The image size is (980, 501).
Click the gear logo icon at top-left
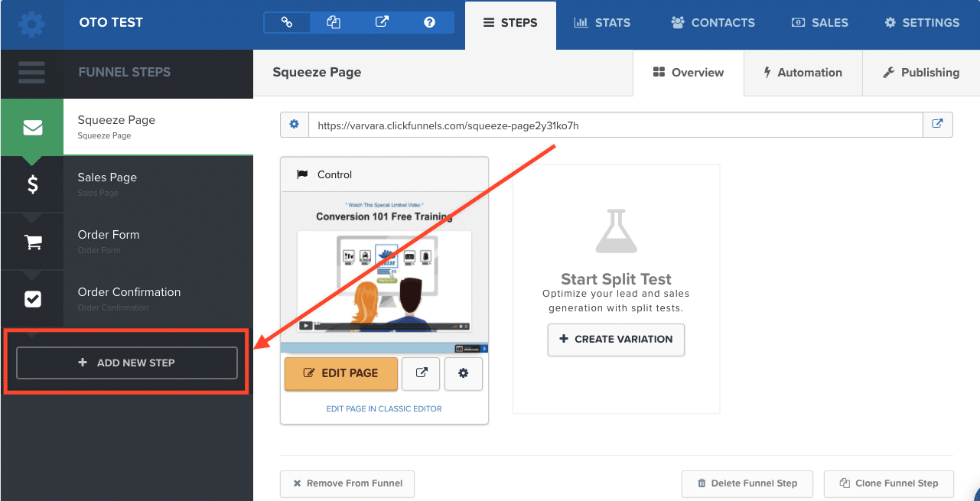[31, 24]
